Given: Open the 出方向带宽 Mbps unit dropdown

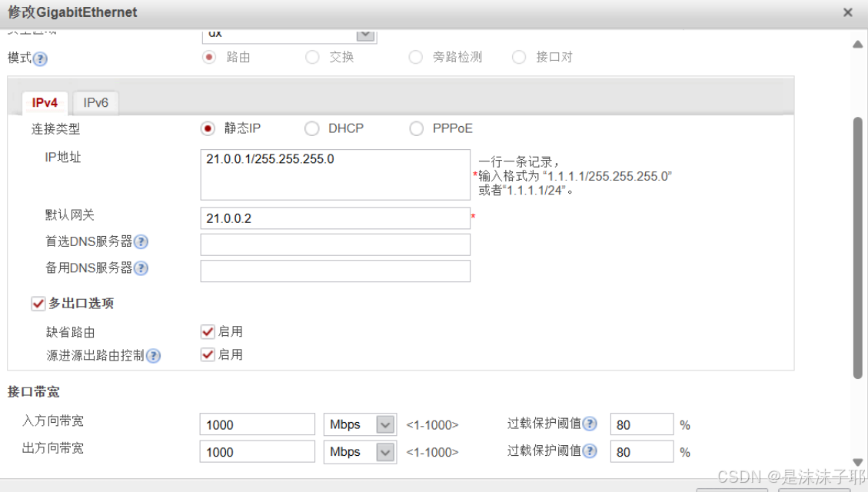Looking at the screenshot, I should [385, 451].
